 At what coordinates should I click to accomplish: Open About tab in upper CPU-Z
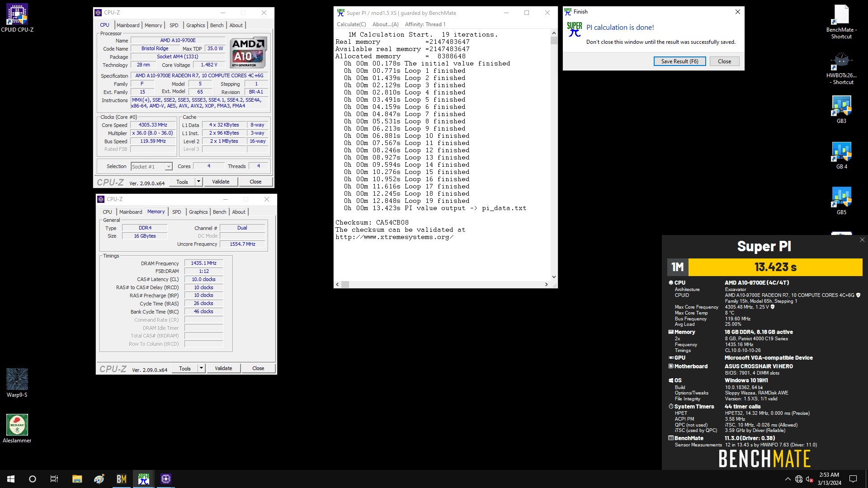(x=236, y=25)
